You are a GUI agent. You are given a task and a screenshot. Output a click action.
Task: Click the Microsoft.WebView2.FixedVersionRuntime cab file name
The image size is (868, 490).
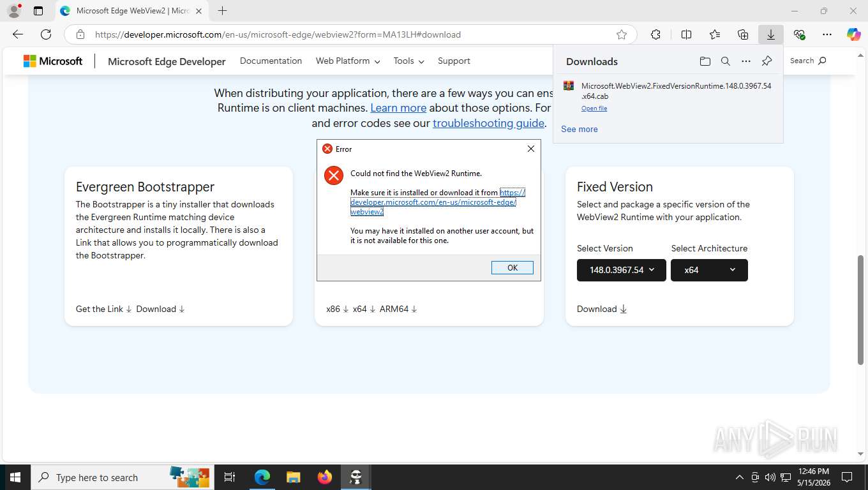676,91
